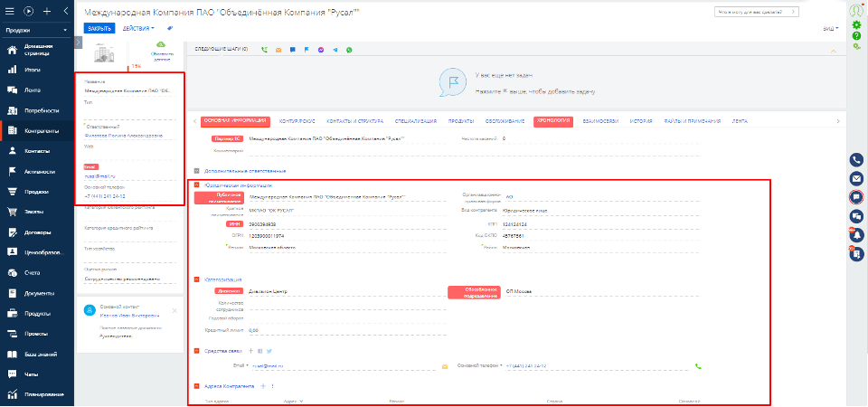Open the Активности section
This screenshot has width=868, height=407.
[39, 172]
